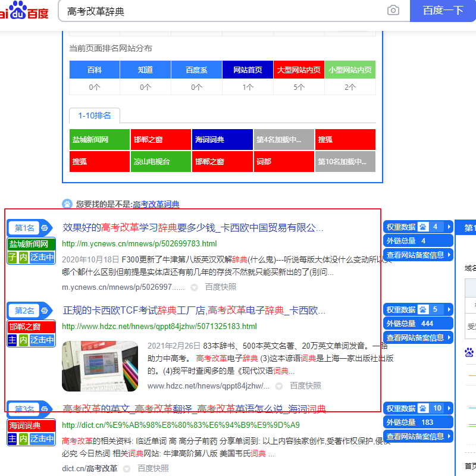
Task: Click the 5个 count under 大型网站内页
Action: [299, 87]
